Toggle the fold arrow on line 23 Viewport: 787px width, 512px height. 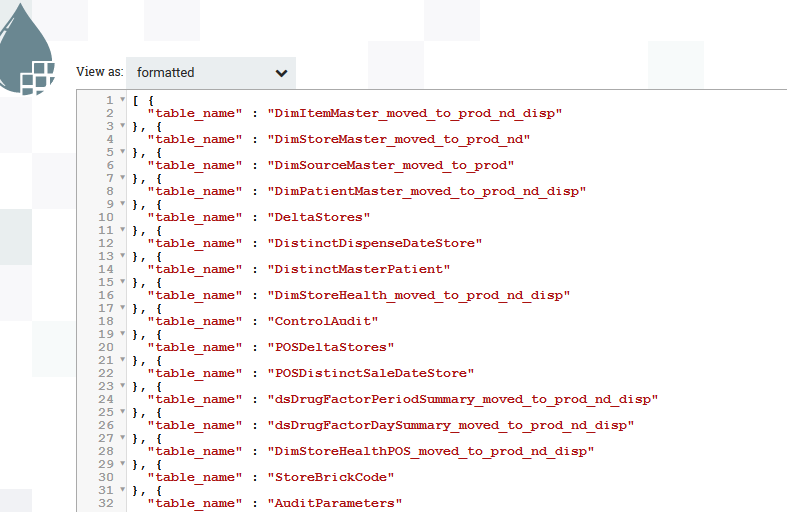pyautogui.click(x=122, y=386)
